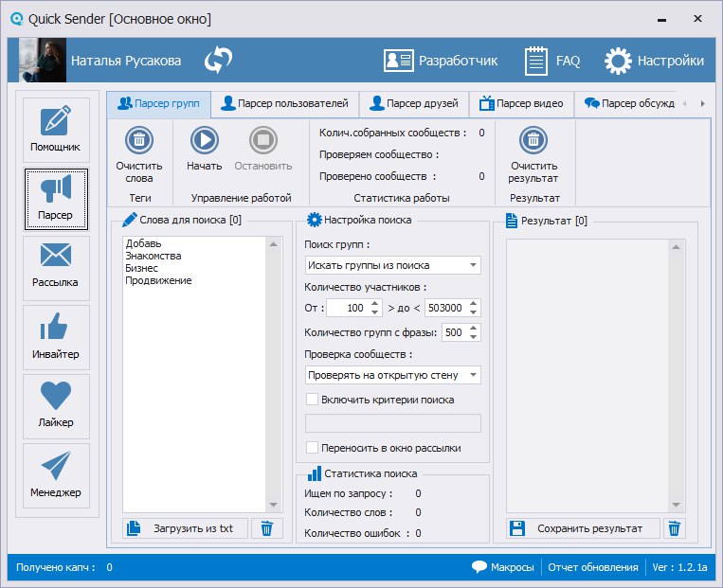Viewport: 723px width, 588px height.
Task: Decrease the От minimum participants value
Action: point(375,312)
